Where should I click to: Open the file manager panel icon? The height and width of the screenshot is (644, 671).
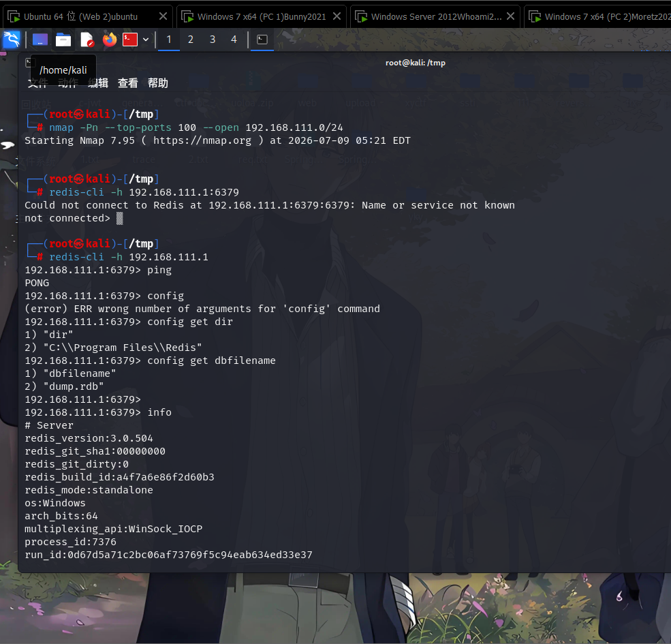(x=63, y=40)
